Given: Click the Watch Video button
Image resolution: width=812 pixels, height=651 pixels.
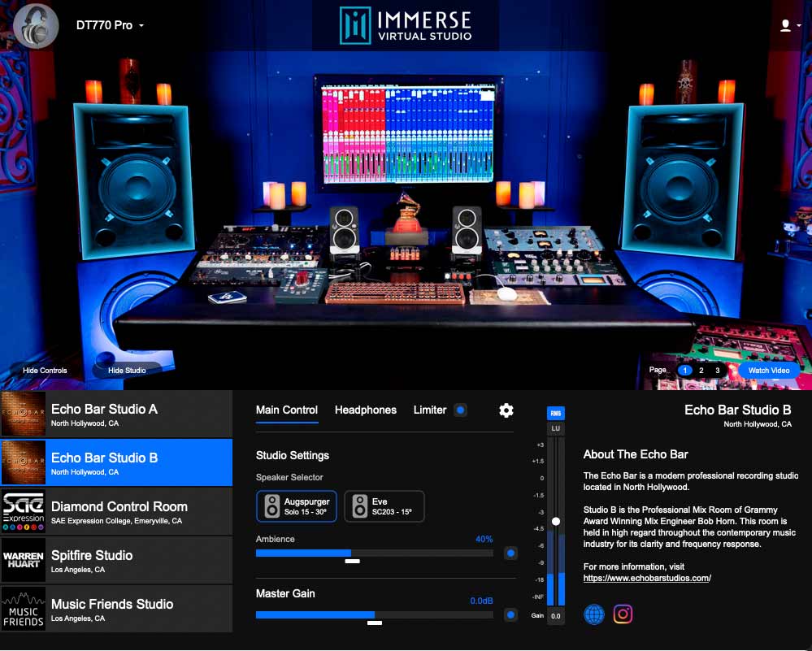Looking at the screenshot, I should coord(767,370).
